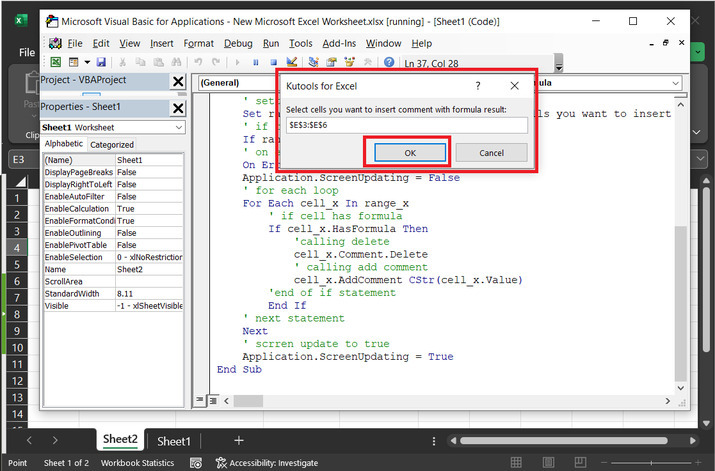Click OK in the Kutools dialog
Viewport: 715px width, 471px height.
(411, 153)
